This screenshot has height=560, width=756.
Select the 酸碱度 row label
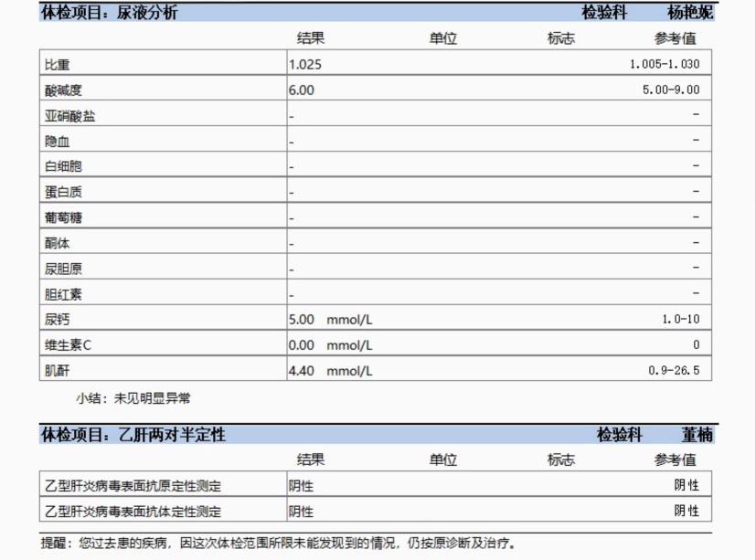click(63, 90)
